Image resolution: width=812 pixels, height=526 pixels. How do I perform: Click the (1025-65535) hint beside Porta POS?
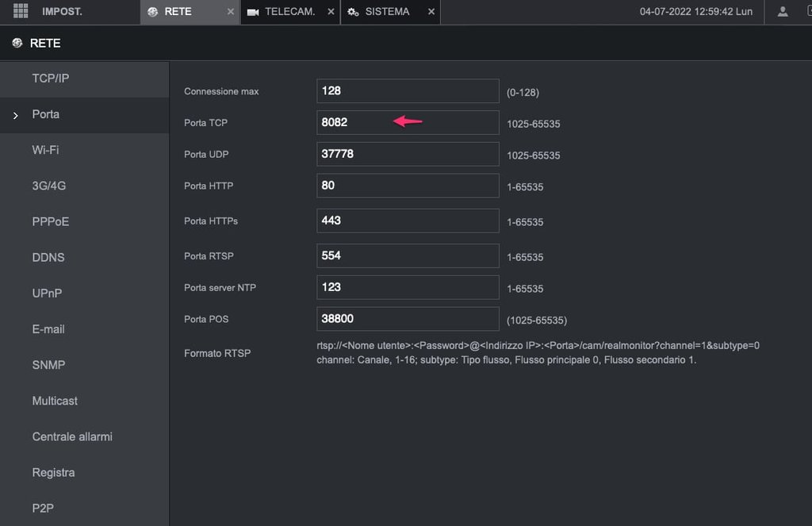coord(537,321)
